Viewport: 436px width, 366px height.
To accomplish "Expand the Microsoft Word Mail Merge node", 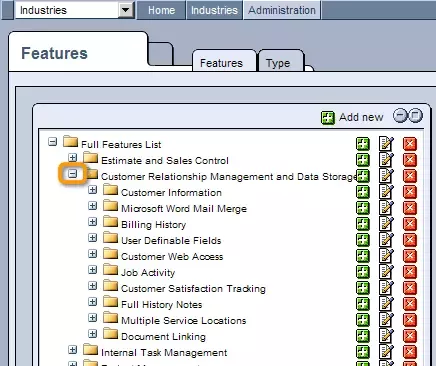I will click(x=93, y=205).
